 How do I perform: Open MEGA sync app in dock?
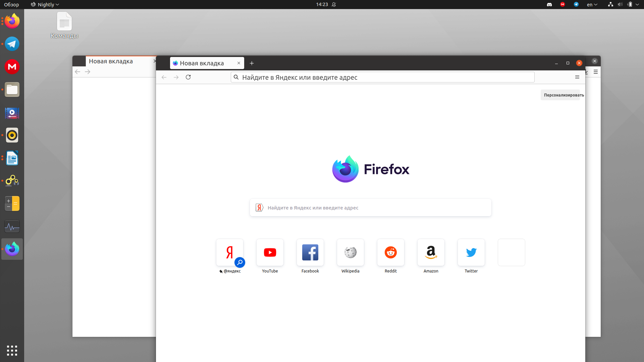click(x=12, y=67)
